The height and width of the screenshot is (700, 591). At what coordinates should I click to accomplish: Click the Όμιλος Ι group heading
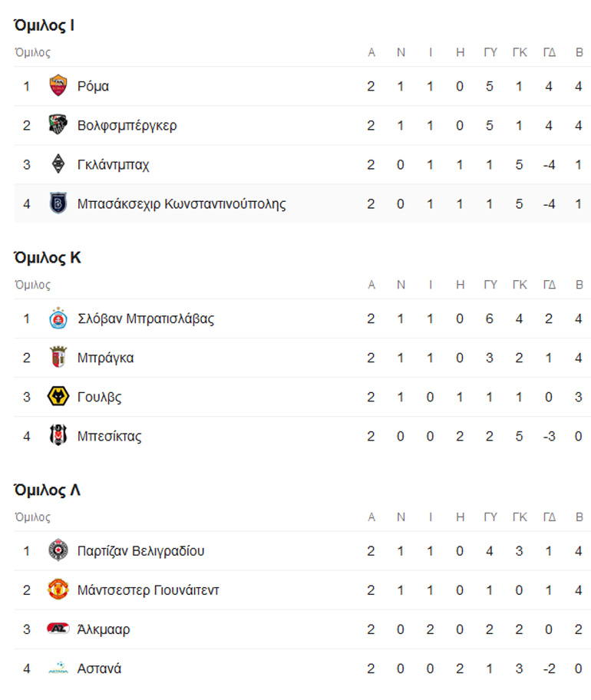tap(45, 26)
